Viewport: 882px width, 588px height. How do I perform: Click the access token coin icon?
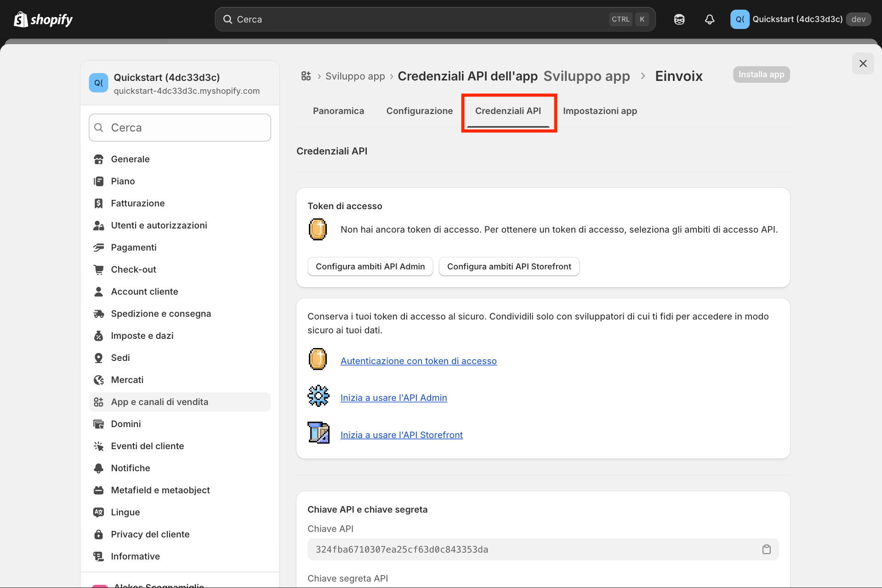click(317, 229)
